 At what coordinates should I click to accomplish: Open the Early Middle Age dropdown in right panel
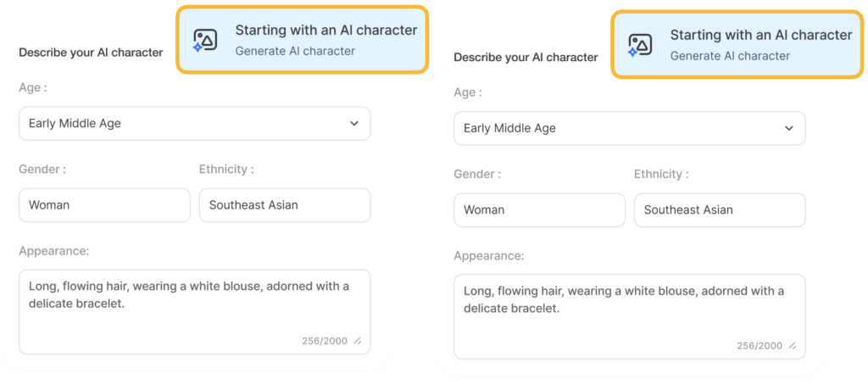[x=630, y=128]
